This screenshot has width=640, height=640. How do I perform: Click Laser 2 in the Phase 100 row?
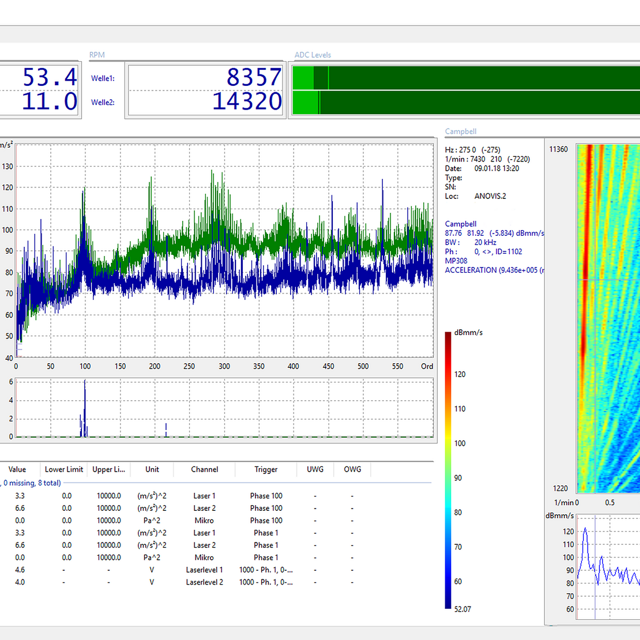204,508
